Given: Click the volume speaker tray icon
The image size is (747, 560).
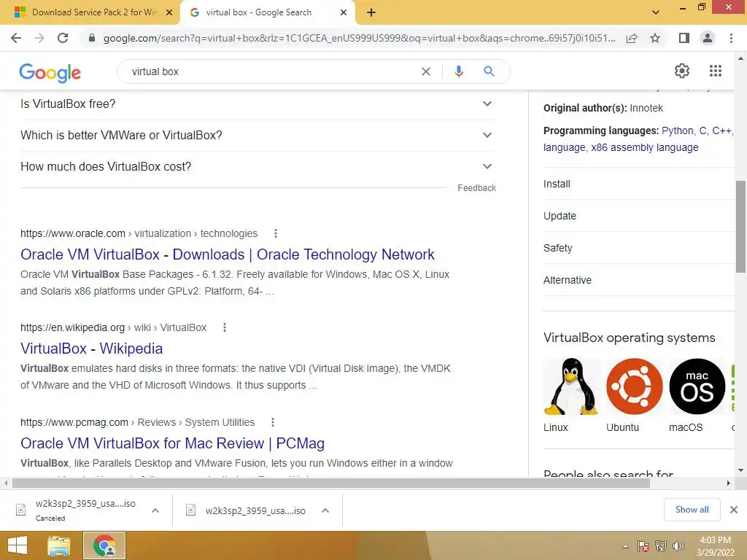Looking at the screenshot, I should pos(678,546).
